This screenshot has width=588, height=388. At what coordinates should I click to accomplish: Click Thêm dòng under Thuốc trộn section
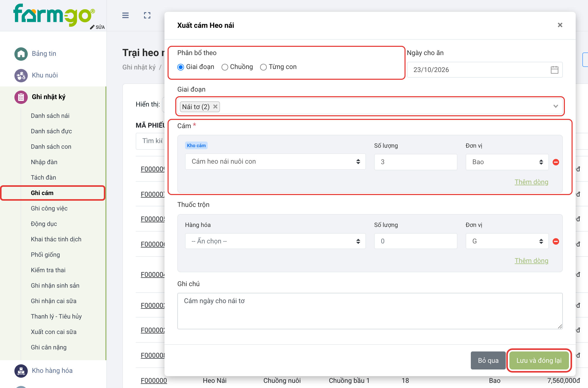tap(531, 261)
